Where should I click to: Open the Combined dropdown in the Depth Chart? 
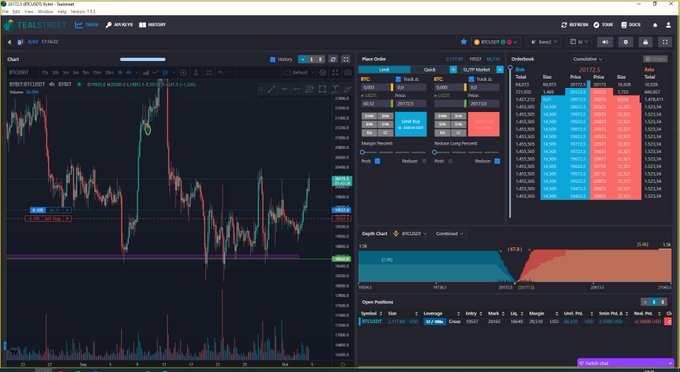(x=449, y=234)
